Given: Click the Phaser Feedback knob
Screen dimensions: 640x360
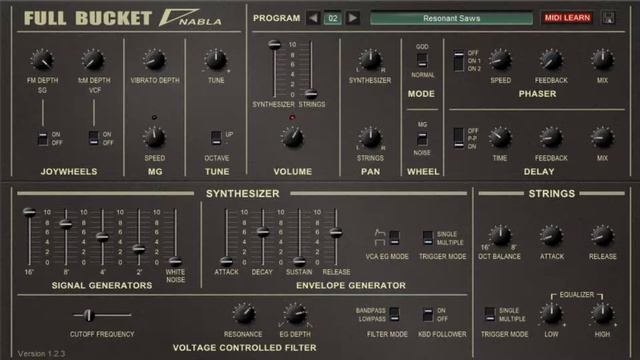Looking at the screenshot, I should point(551,60).
